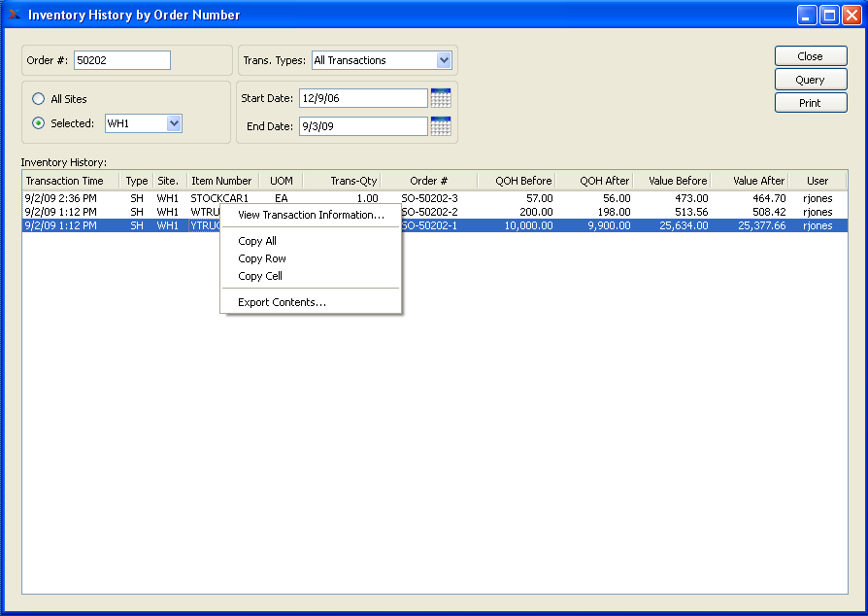Screen dimensions: 868x616
Task: Open the Trans. Types dropdown
Action: tap(444, 60)
